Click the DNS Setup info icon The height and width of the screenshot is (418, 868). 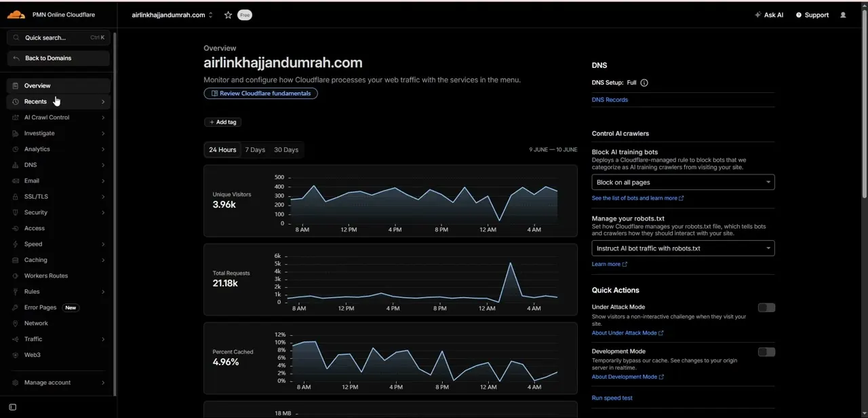tap(644, 83)
